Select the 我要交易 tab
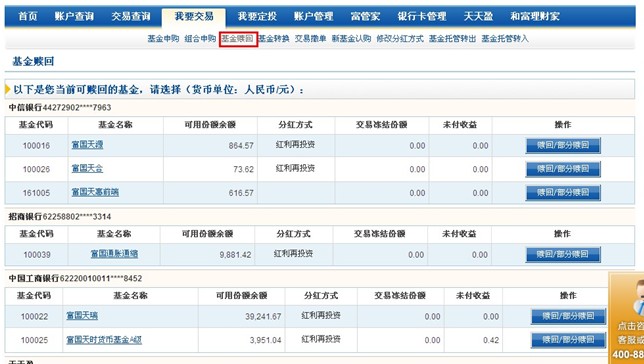This screenshot has width=644, height=364. coord(194,16)
